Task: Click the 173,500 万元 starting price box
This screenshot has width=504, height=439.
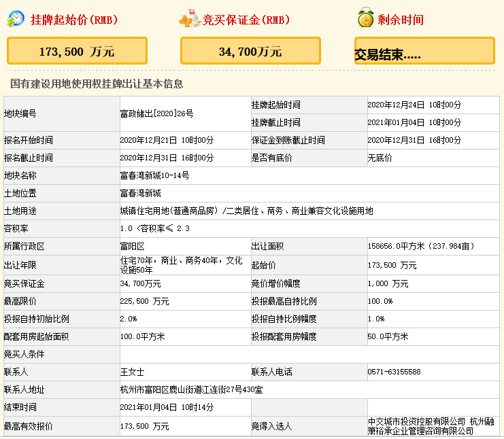Action: coord(77,51)
